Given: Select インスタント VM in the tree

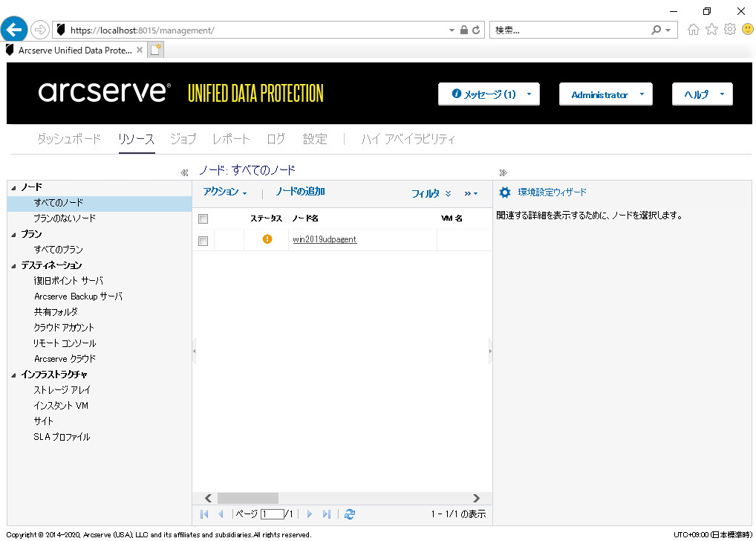Looking at the screenshot, I should [x=61, y=406].
